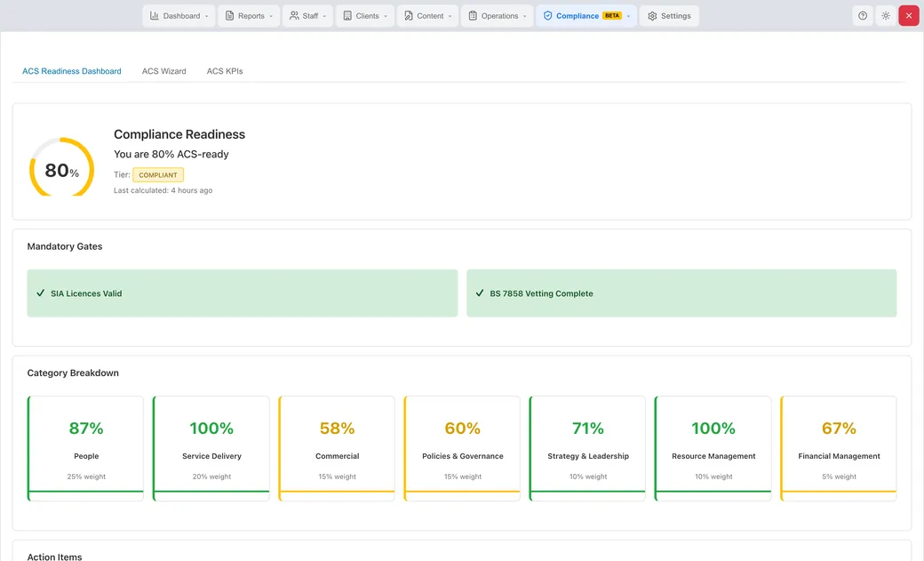Open the Operations menu label
Viewport: 924px width, 561px height.
(x=499, y=16)
